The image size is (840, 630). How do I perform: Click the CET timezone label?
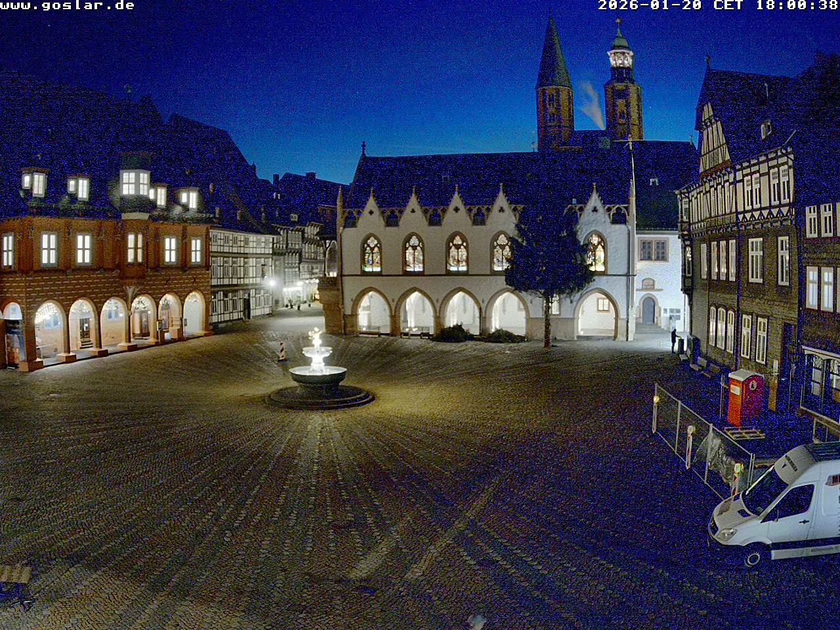728,5
